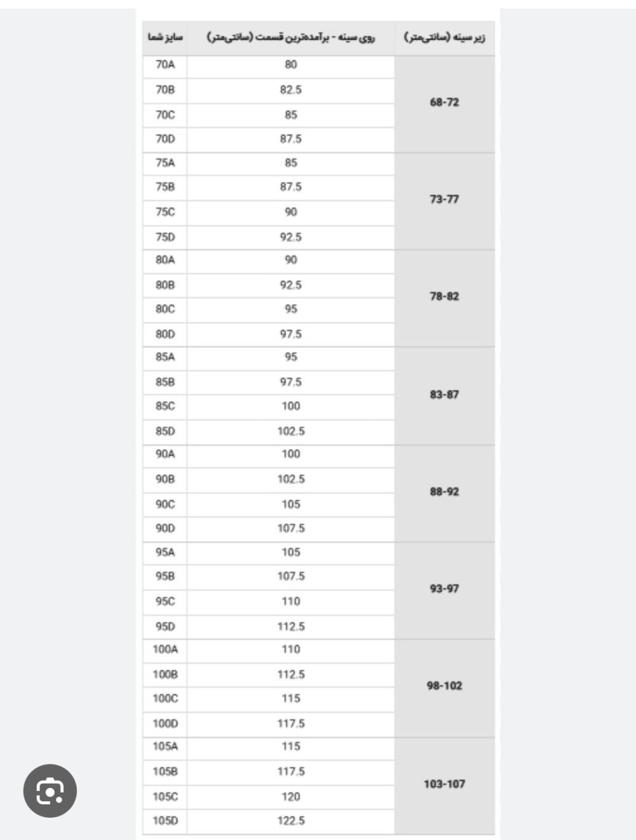636x840 pixels.
Task: Select the 100D size cell
Action: [165, 724]
